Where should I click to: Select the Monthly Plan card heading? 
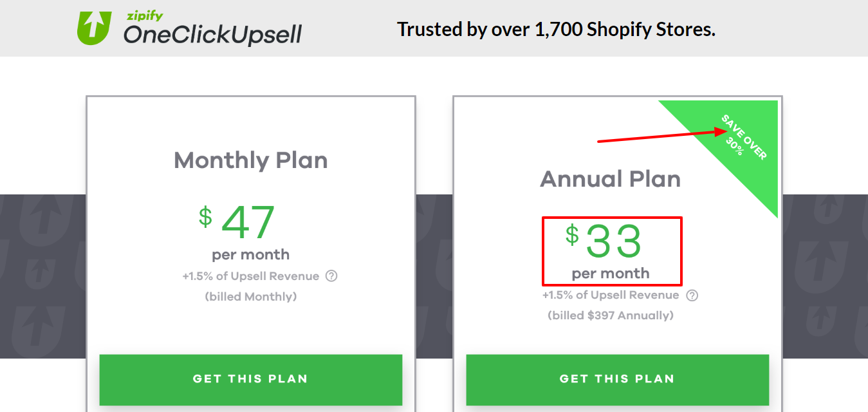(x=250, y=160)
